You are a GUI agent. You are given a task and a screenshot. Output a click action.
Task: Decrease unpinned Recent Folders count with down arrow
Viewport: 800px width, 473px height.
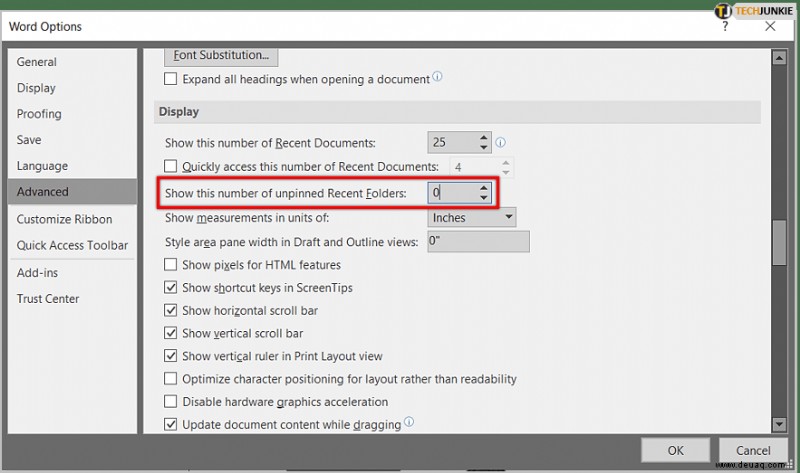[484, 197]
